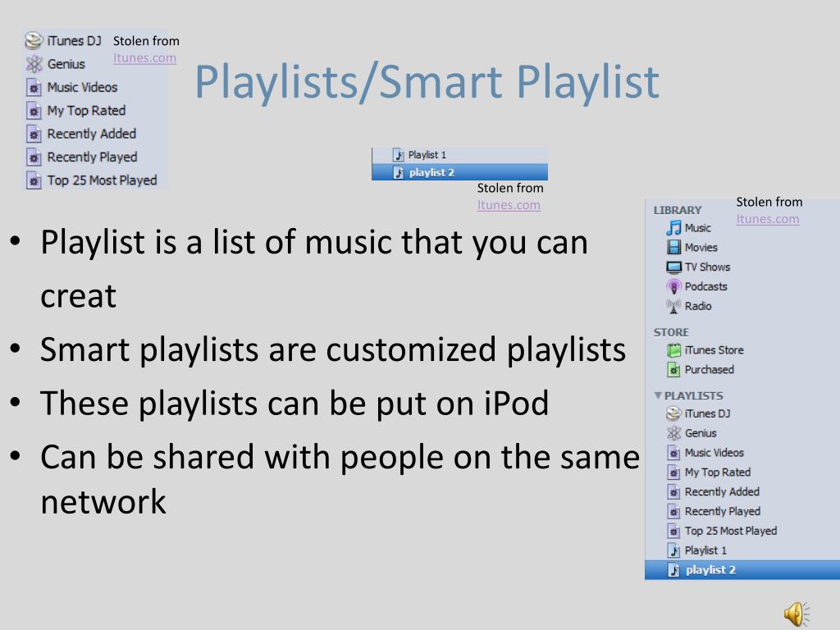Click the Playlist 1 note icon in the right sidebar
Screen dimensions: 840x630
673,550
